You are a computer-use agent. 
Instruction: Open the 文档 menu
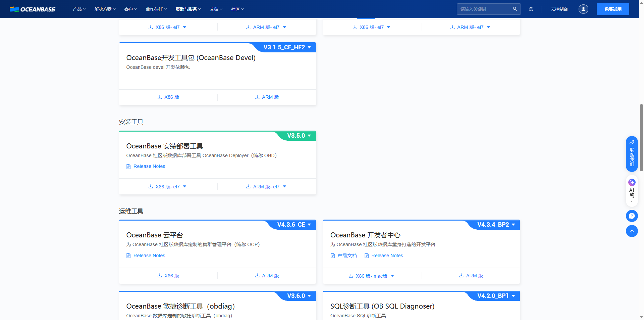216,9
